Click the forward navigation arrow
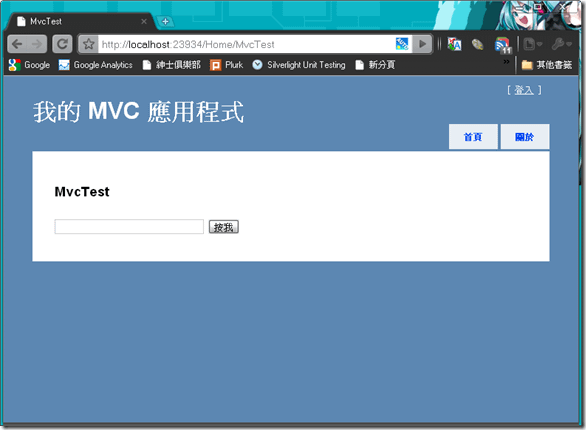586x430 pixels. click(37, 44)
